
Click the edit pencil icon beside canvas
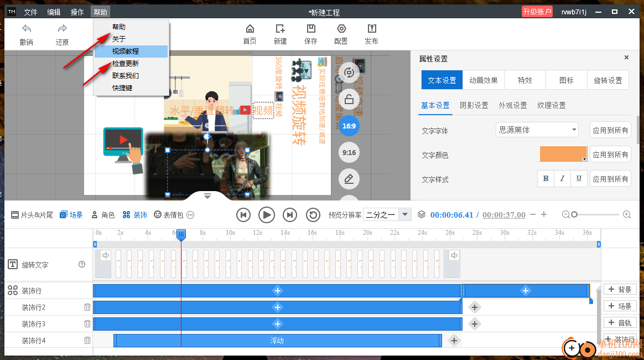click(x=349, y=179)
